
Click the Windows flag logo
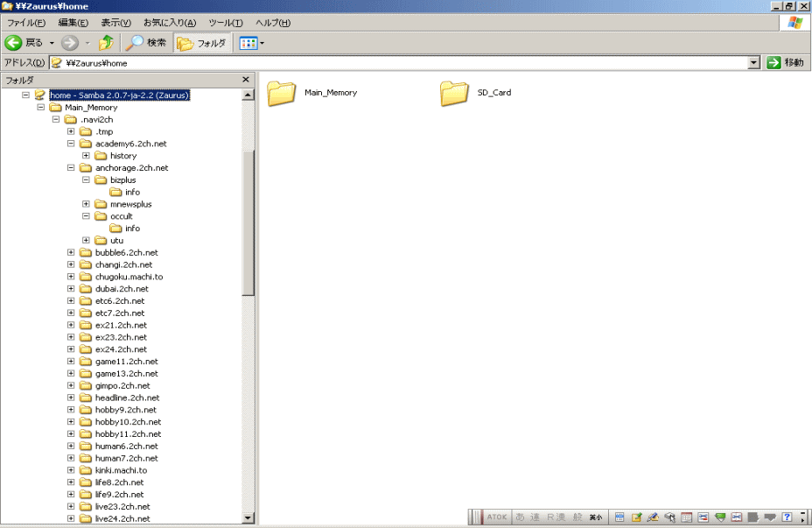click(794, 23)
